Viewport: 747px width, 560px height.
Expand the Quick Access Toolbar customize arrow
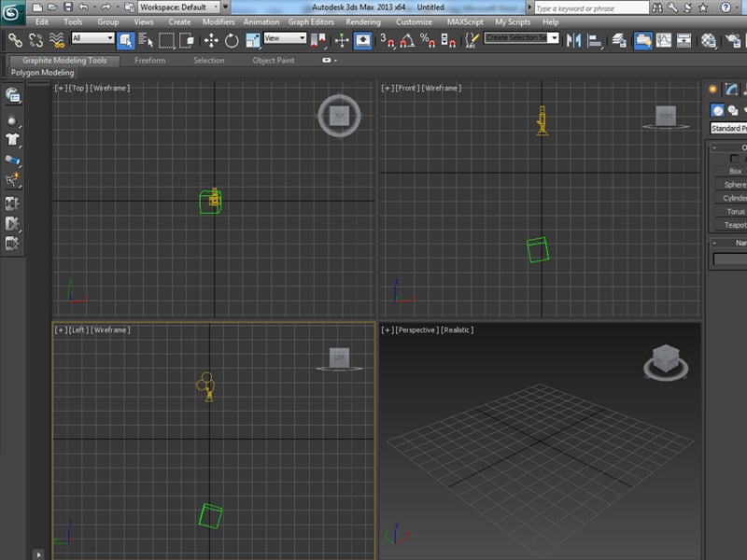pyautogui.click(x=225, y=7)
